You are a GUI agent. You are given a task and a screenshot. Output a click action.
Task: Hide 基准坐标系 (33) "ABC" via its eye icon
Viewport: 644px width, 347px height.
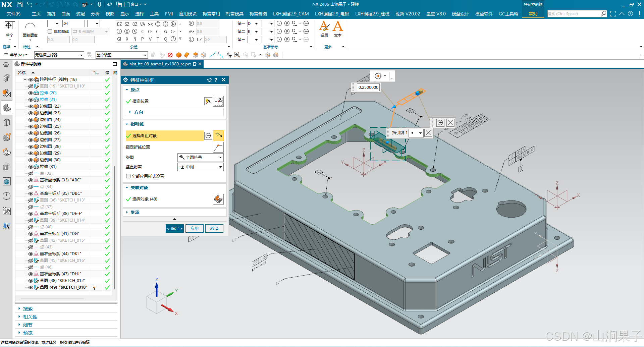tap(31, 180)
